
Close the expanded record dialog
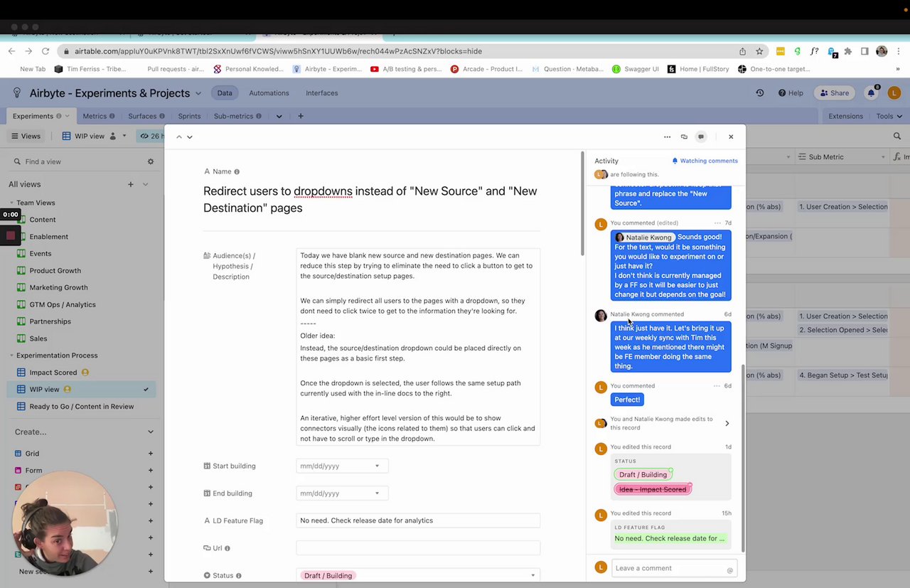click(731, 137)
